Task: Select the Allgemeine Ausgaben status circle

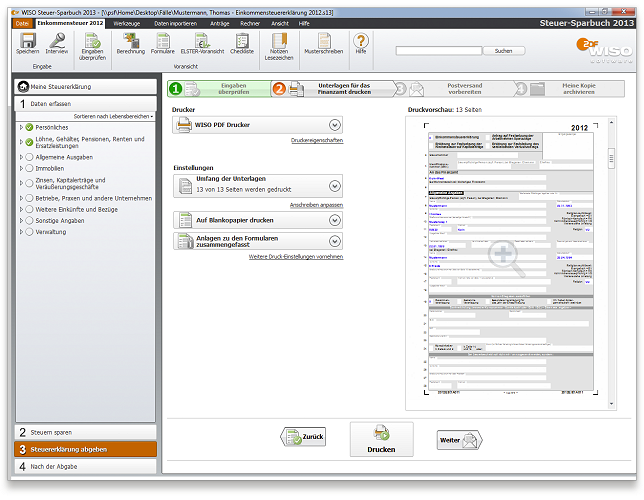Action: (x=29, y=157)
